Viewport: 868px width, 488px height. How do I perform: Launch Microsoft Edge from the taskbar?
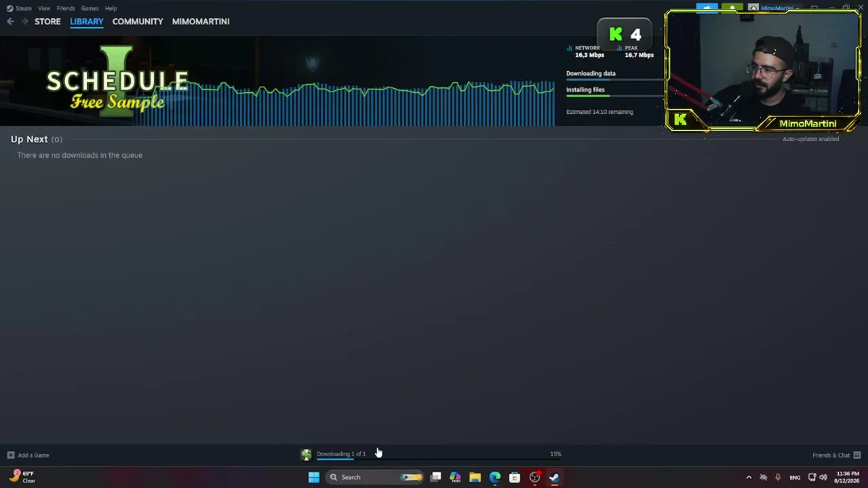pyautogui.click(x=495, y=477)
